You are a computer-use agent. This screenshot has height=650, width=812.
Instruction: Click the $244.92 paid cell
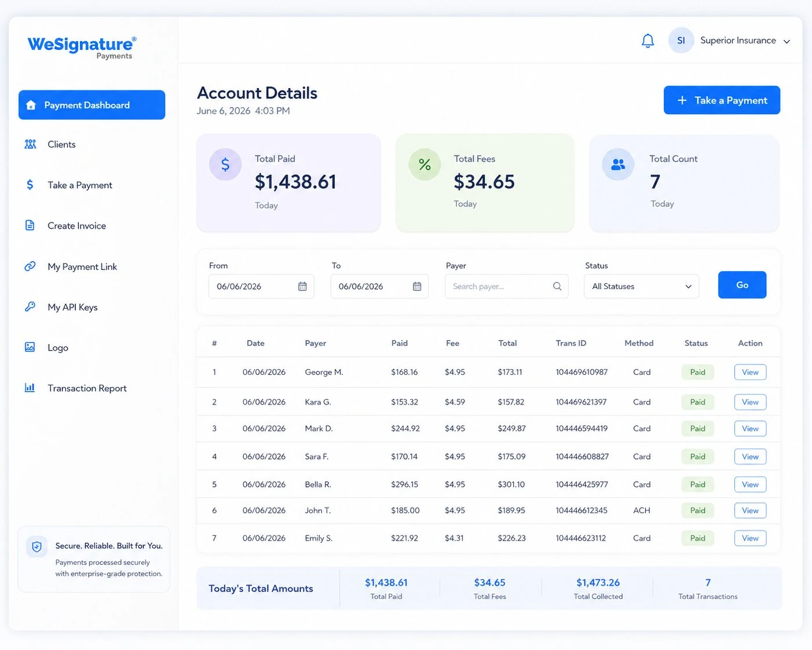[x=405, y=429]
